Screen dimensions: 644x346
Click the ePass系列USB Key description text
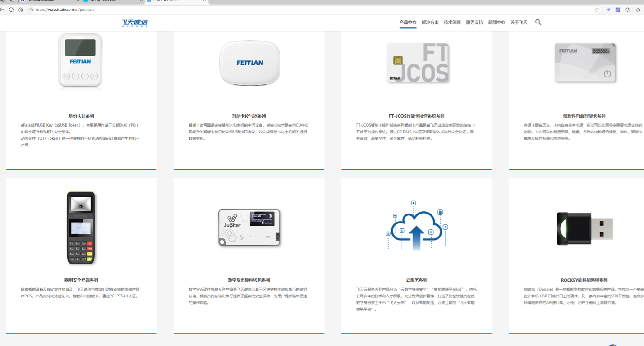80,128
